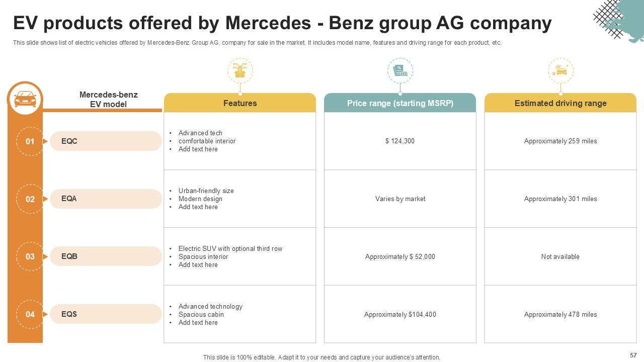The height and width of the screenshot is (362, 644).
Task: Select the 01 number circle
Action: point(30,141)
